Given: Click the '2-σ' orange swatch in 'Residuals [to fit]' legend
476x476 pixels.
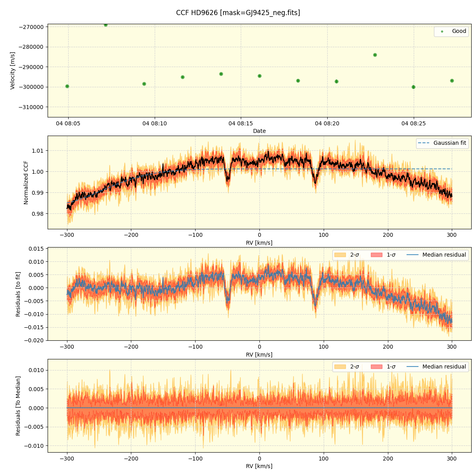Looking at the screenshot, I should 340,255.
